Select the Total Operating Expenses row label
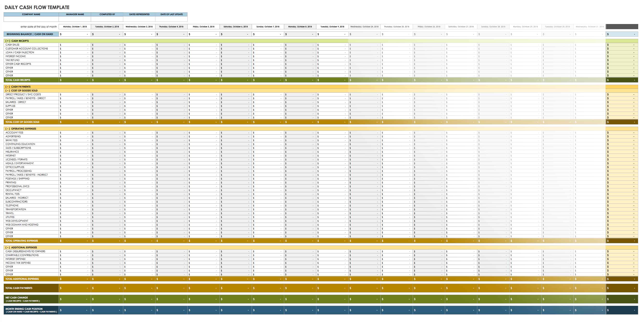Screen dimensions: 644x322 click(22, 241)
